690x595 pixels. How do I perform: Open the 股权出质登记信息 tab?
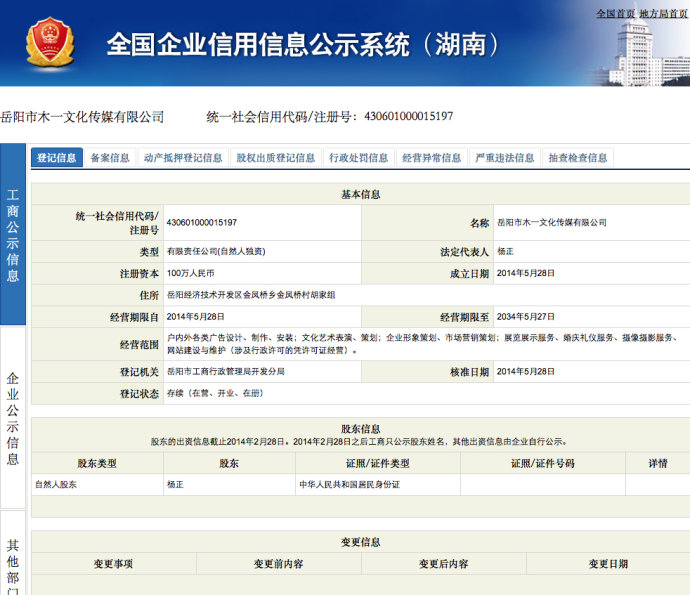coord(276,158)
